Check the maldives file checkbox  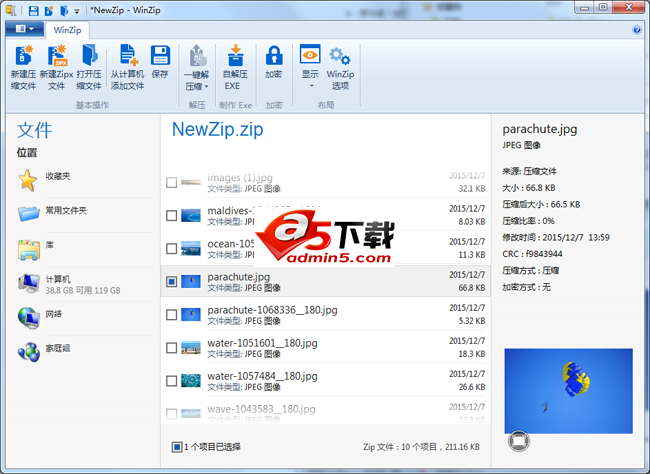click(171, 216)
